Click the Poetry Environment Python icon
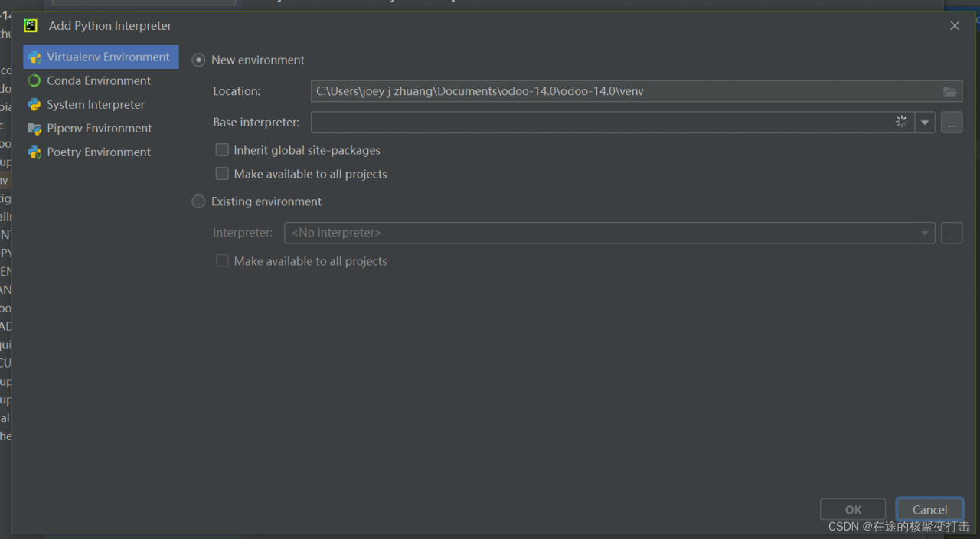980x539 pixels. point(34,152)
